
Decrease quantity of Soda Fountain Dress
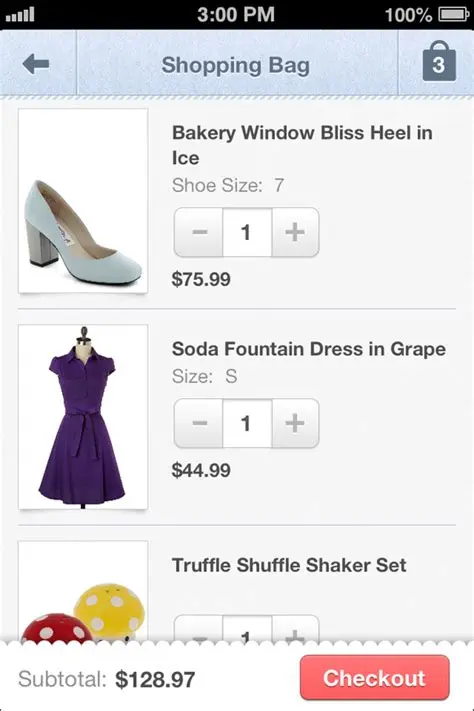pos(199,424)
